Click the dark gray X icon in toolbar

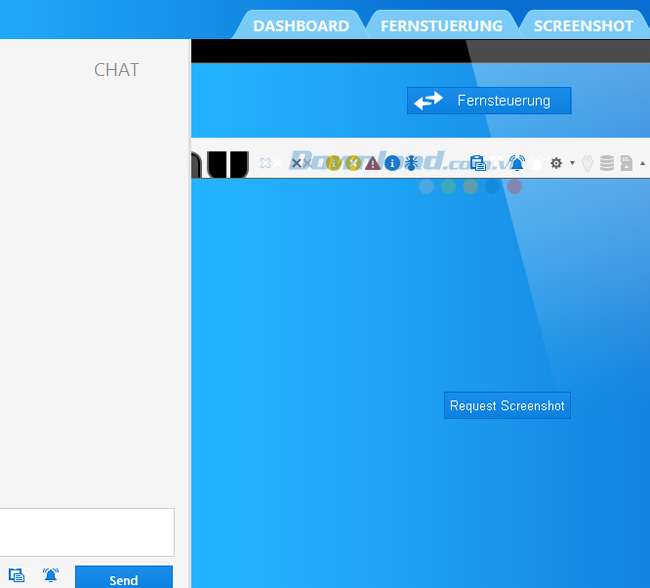click(x=296, y=163)
